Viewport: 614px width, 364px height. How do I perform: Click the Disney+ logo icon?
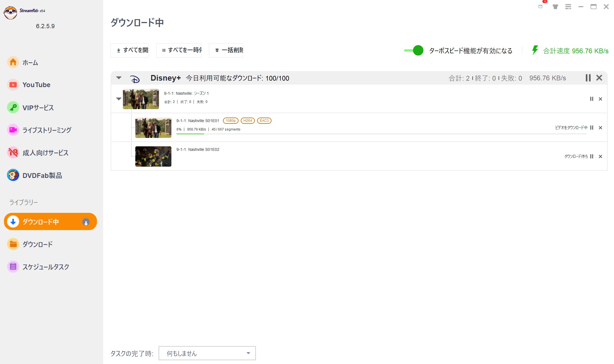coord(135,79)
